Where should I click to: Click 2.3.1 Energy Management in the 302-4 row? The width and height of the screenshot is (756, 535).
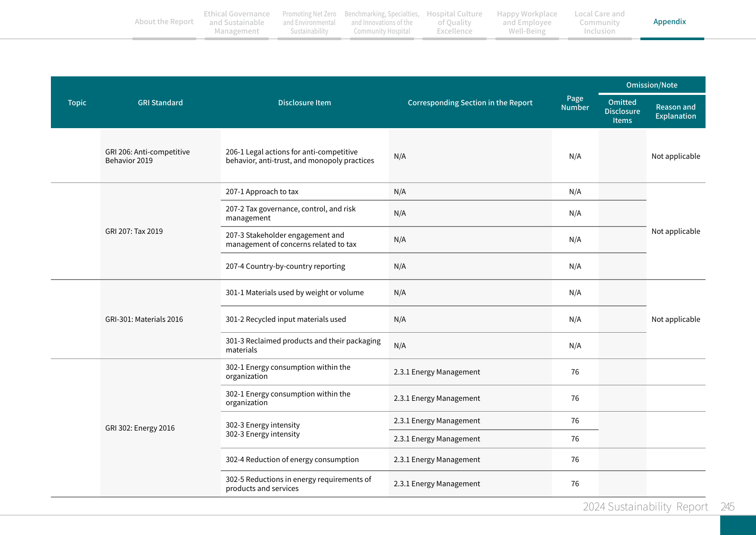click(x=436, y=459)
